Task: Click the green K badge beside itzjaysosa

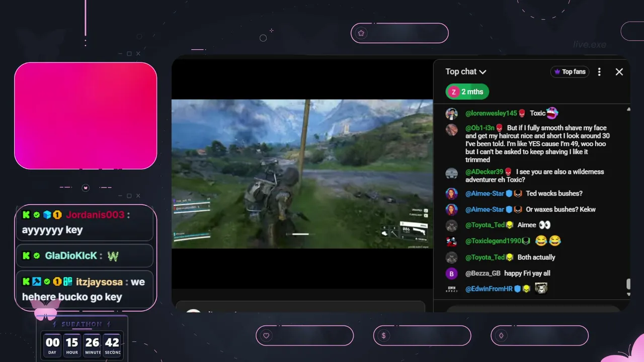Action: click(26, 282)
